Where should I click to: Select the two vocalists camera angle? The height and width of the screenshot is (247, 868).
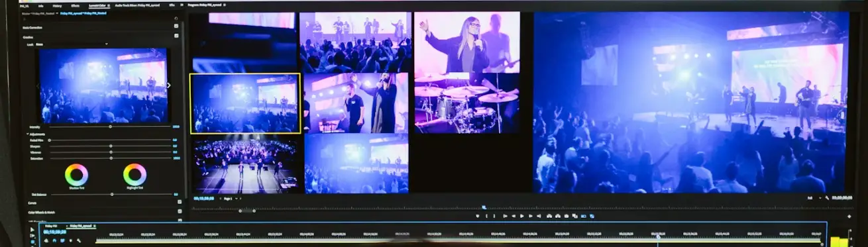tap(356, 103)
